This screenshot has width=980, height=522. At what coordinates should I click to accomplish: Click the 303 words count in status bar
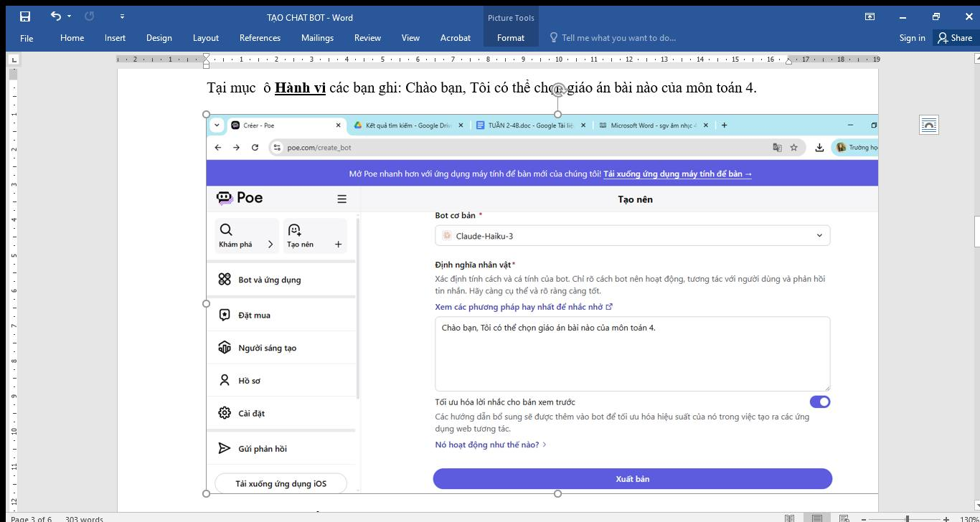tap(84, 519)
